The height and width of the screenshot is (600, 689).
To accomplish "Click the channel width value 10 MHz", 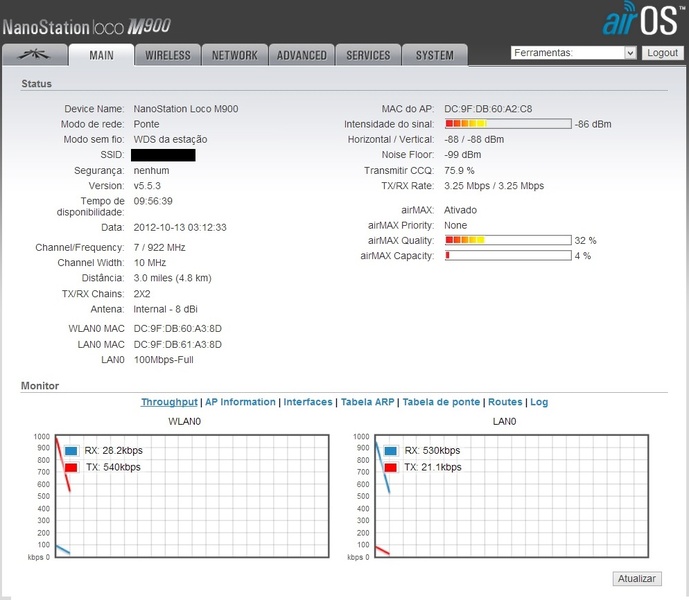I will (150, 262).
